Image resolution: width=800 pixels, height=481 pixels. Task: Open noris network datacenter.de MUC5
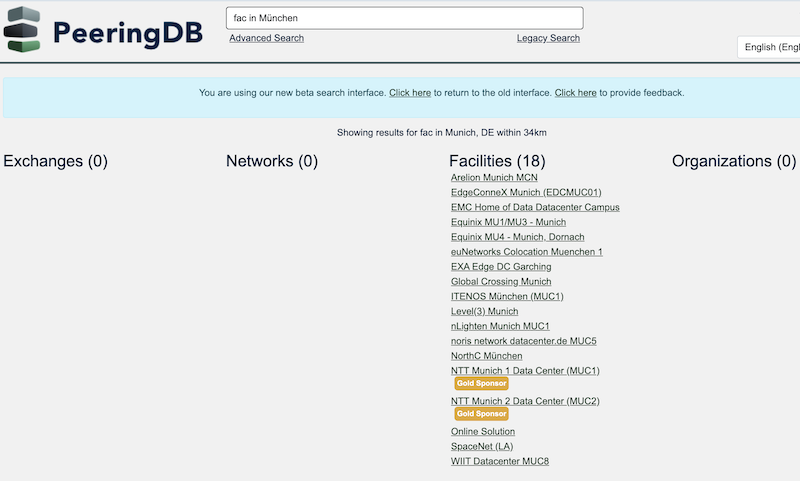(523, 341)
